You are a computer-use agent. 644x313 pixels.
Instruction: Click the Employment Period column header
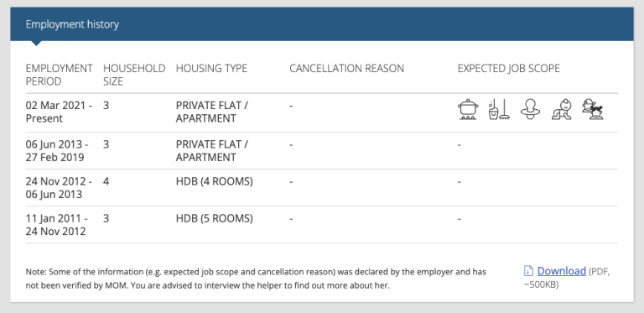coord(59,75)
